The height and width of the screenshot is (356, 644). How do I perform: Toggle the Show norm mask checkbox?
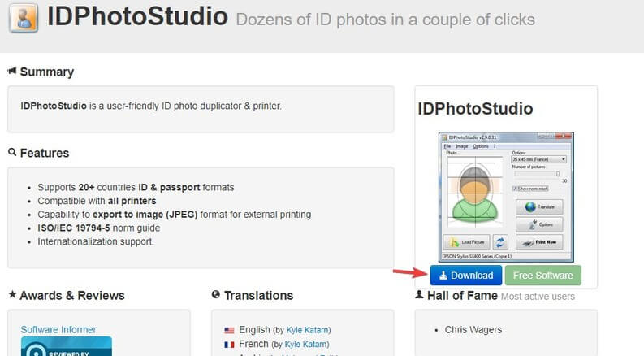tap(514, 189)
